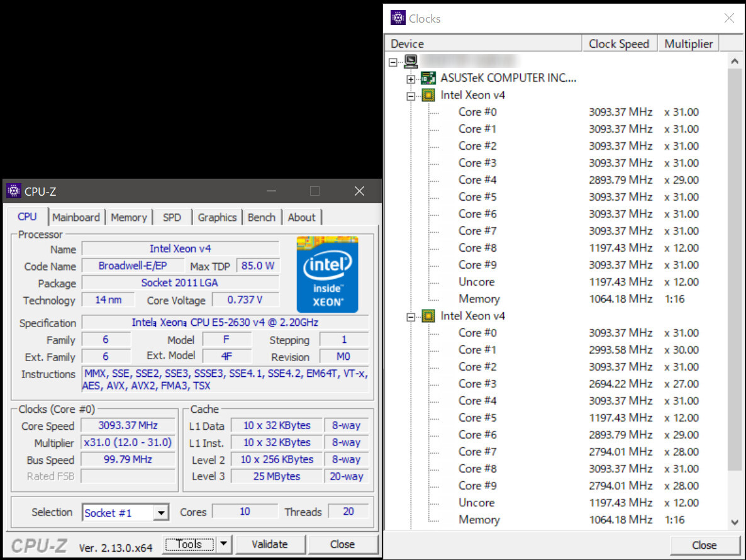Click the Clock Speed column header
746x560 pixels.
pyautogui.click(x=620, y=44)
